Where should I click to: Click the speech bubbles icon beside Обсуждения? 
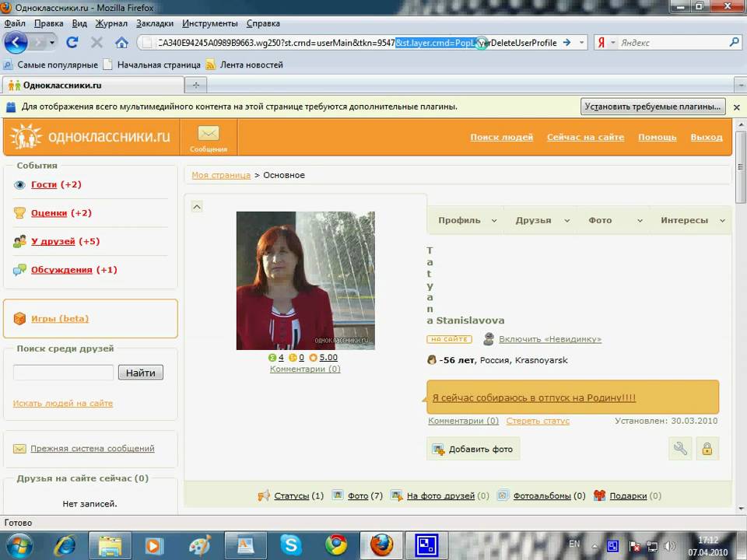[19, 270]
